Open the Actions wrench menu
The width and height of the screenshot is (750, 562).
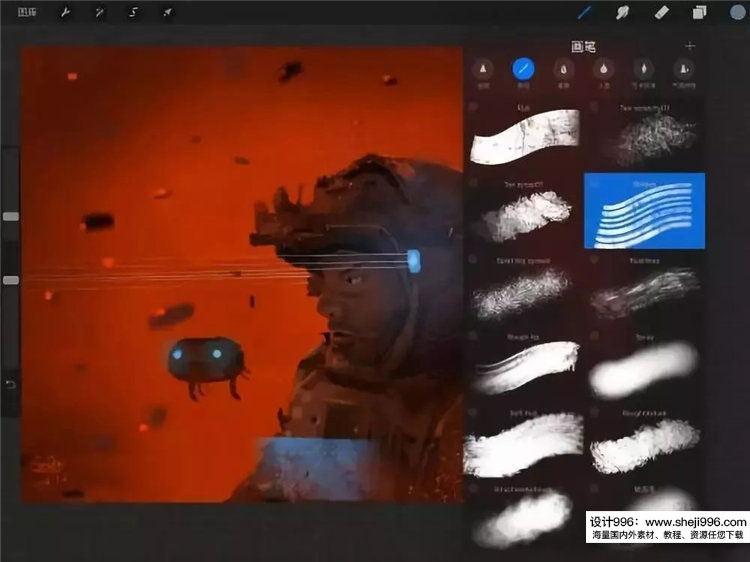point(65,13)
